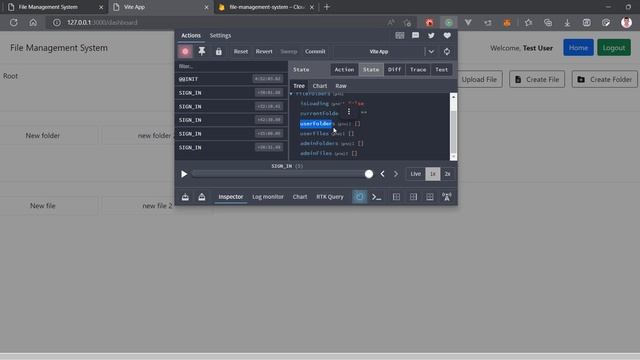Click the pin (persist) icon

(x=202, y=51)
